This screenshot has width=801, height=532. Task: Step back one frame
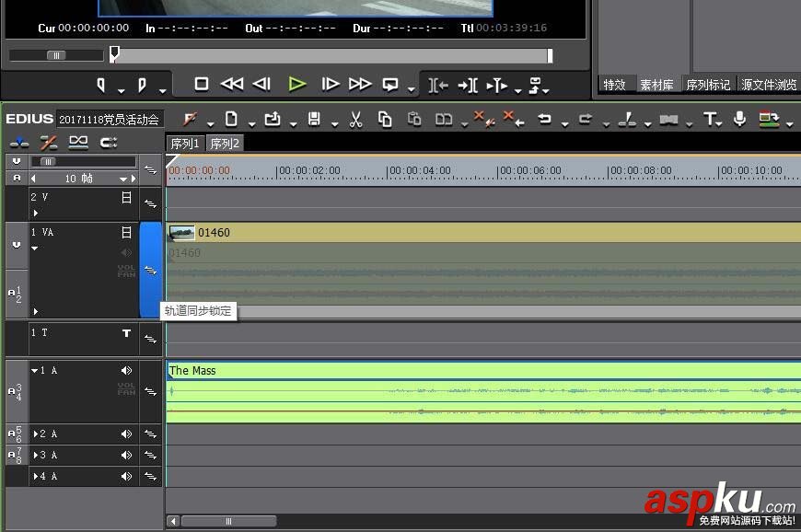click(x=261, y=84)
